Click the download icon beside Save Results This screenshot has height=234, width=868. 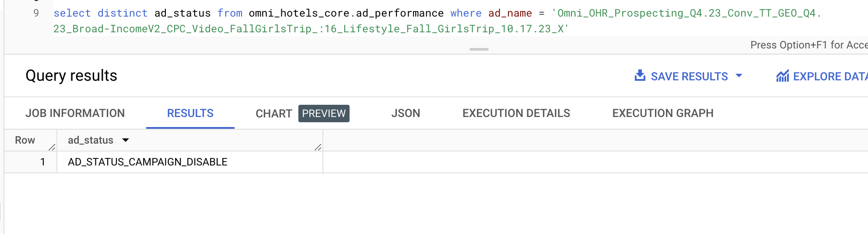(x=640, y=76)
